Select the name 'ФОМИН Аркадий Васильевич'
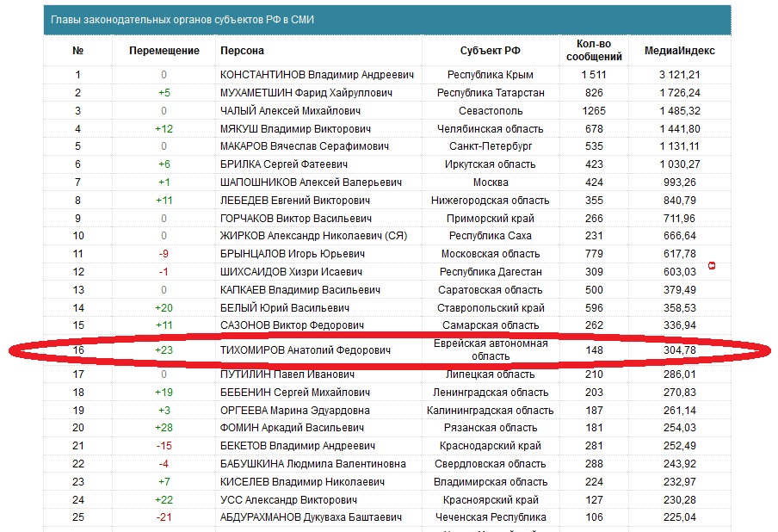 pyautogui.click(x=293, y=428)
